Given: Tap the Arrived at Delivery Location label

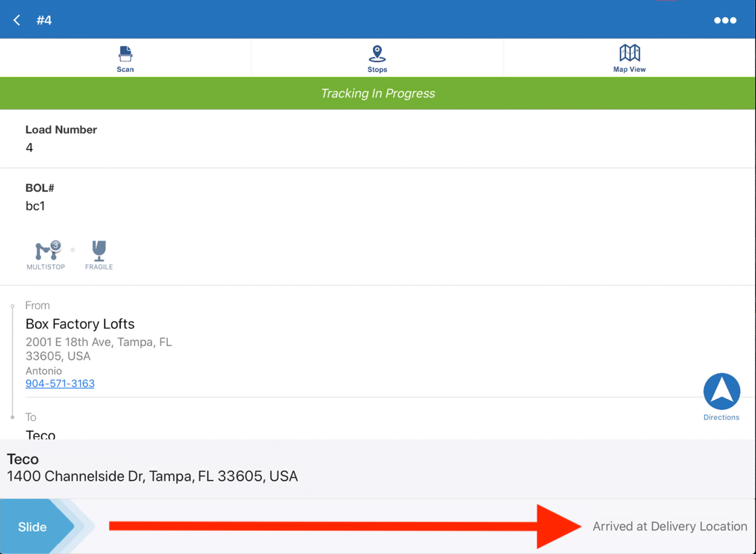Looking at the screenshot, I should (x=669, y=526).
